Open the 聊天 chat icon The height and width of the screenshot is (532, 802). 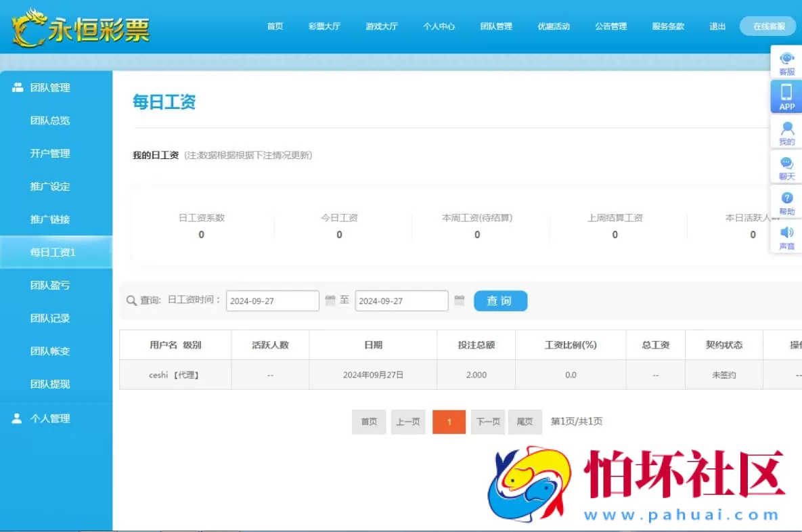786,167
